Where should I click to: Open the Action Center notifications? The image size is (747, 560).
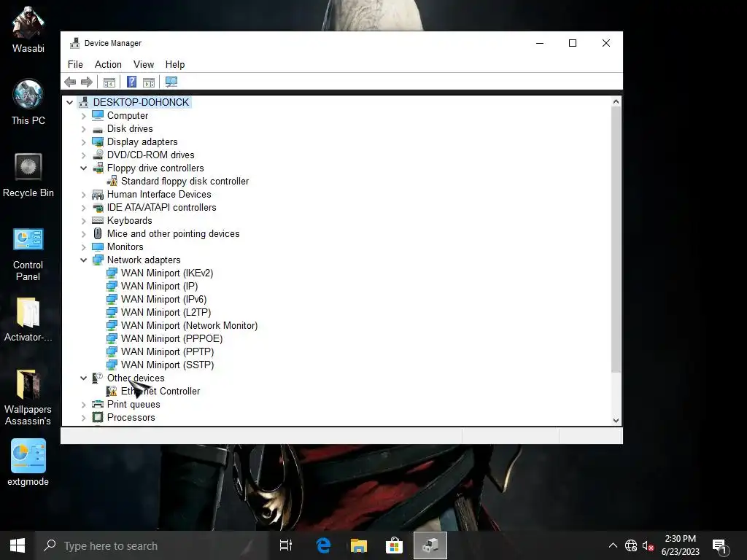pyautogui.click(x=720, y=545)
